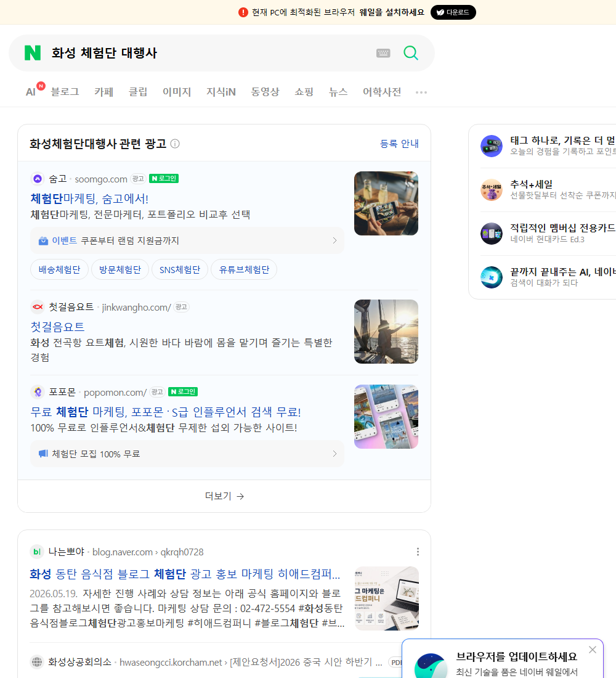Click N 로그인 badge next to soomgo.com
This screenshot has height=678, width=616.
coord(164,179)
